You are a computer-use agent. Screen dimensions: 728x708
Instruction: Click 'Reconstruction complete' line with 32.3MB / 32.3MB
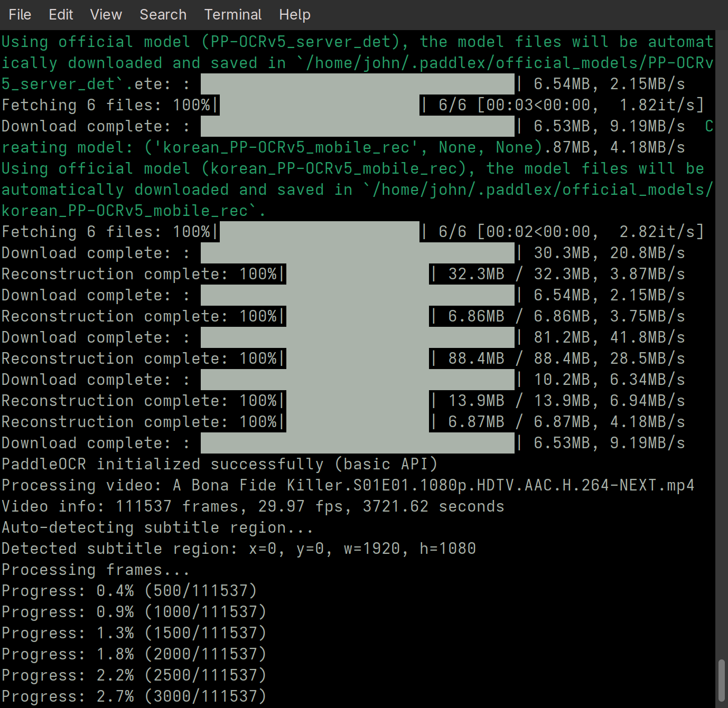[343, 274]
